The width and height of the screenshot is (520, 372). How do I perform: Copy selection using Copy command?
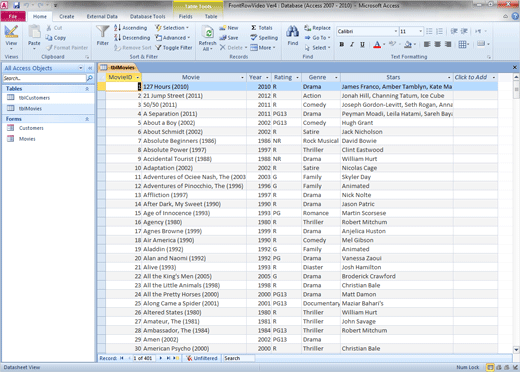56,38
